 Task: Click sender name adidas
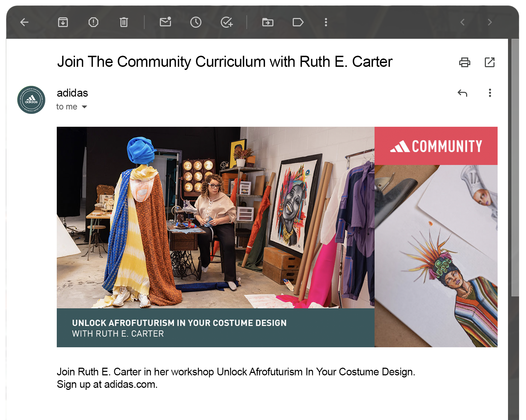click(72, 93)
